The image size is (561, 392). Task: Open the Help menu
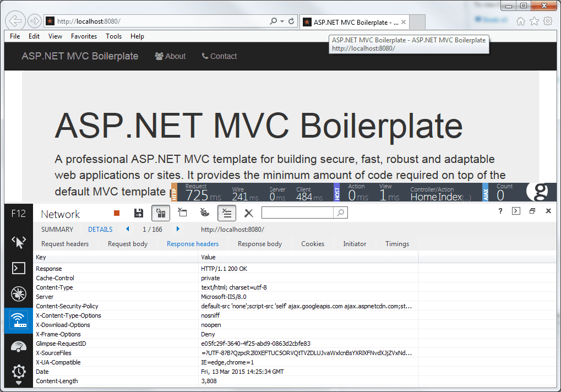(137, 36)
